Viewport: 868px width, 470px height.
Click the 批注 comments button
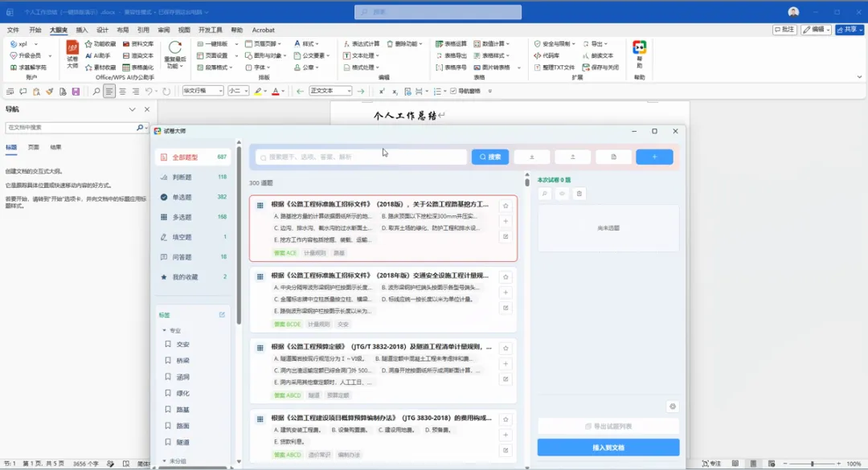click(x=785, y=30)
